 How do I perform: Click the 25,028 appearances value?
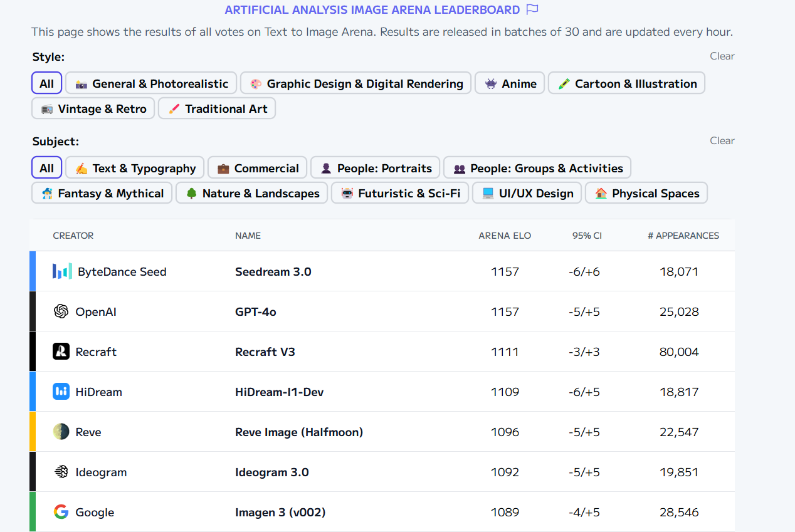coord(679,311)
